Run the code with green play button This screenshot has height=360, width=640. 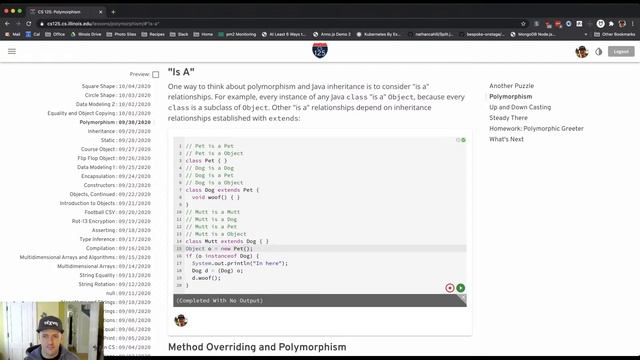tap(460, 288)
